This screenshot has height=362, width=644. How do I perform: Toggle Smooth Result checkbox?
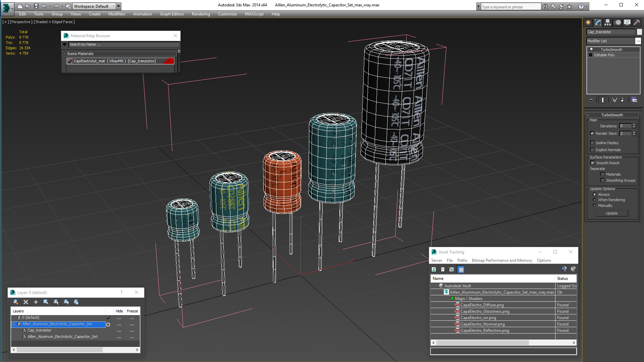[592, 163]
